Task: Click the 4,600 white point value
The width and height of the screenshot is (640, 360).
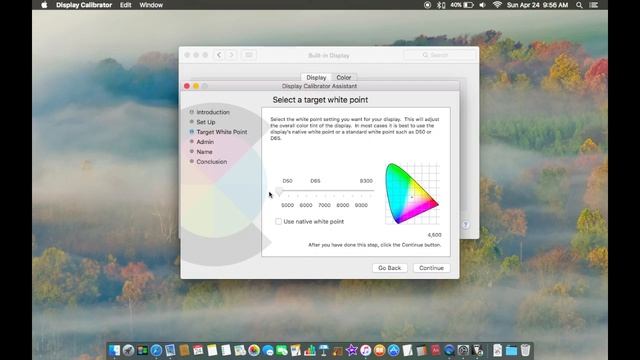Action: pyautogui.click(x=434, y=235)
